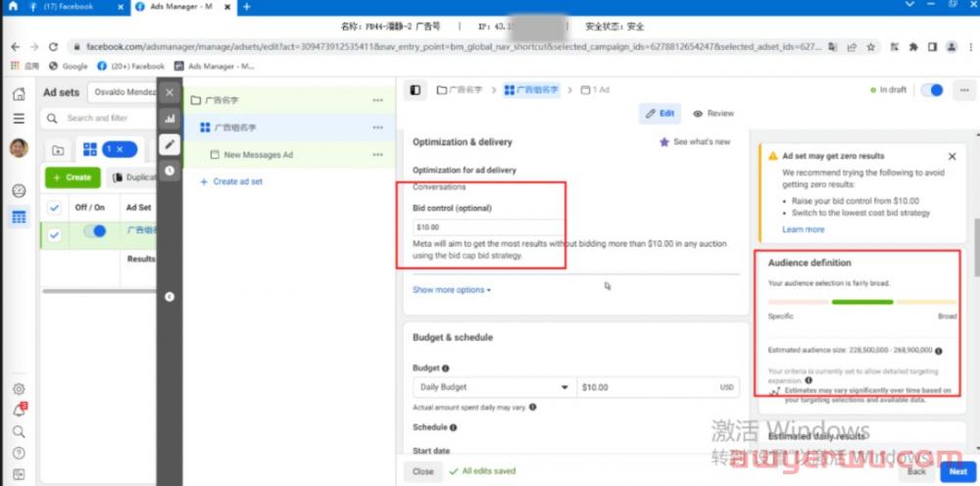Collapse the pane with the round arrow icon
This screenshot has height=486, width=980.
click(x=170, y=297)
